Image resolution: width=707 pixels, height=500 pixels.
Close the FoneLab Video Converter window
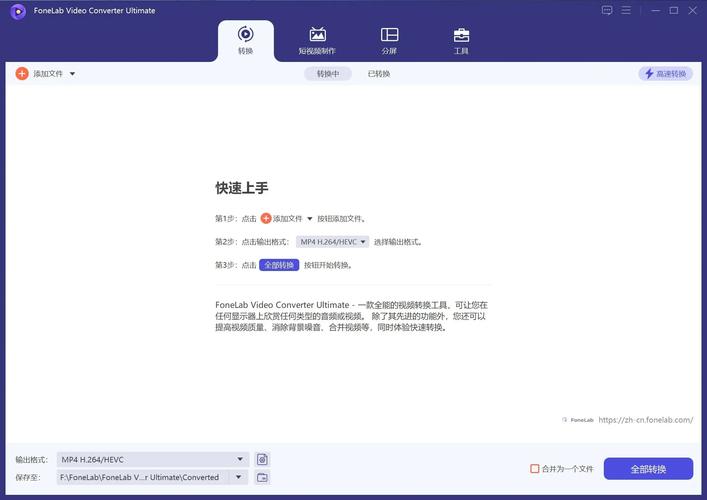[x=693, y=10]
